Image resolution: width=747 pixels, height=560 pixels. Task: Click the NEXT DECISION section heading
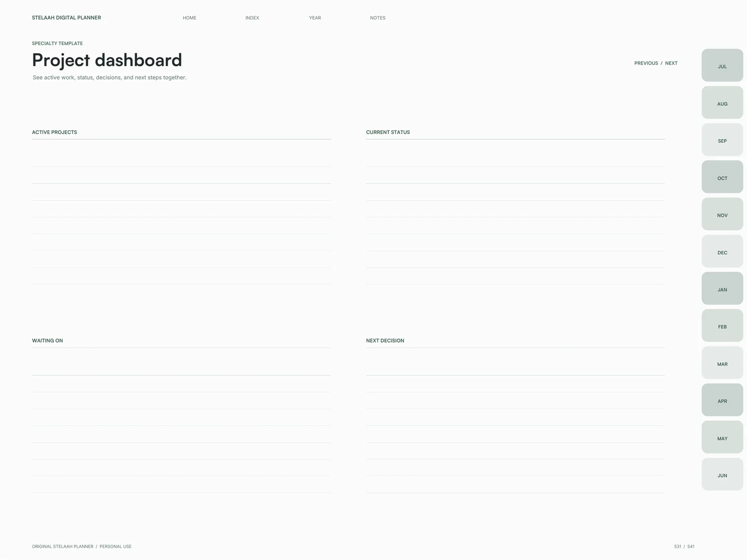385,341
